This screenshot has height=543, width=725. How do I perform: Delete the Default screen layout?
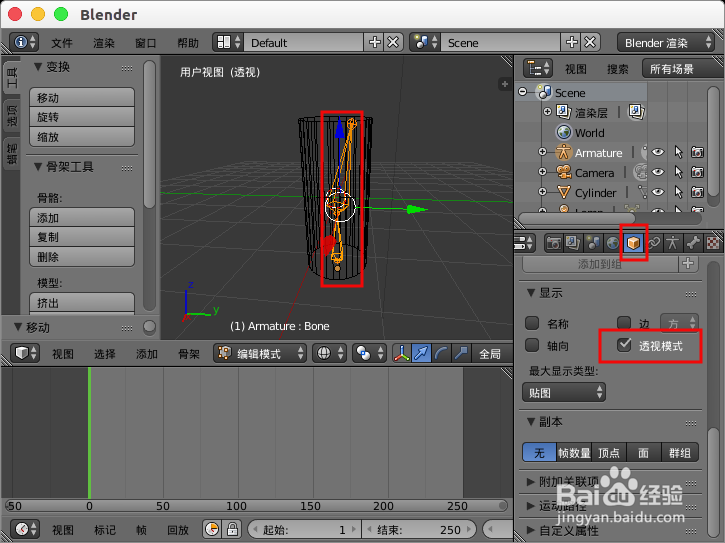point(393,43)
